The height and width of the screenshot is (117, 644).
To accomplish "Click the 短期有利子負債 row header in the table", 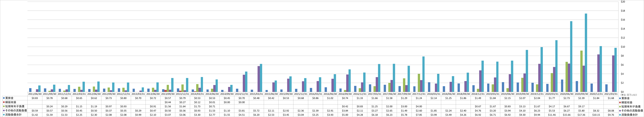I will (15, 107).
